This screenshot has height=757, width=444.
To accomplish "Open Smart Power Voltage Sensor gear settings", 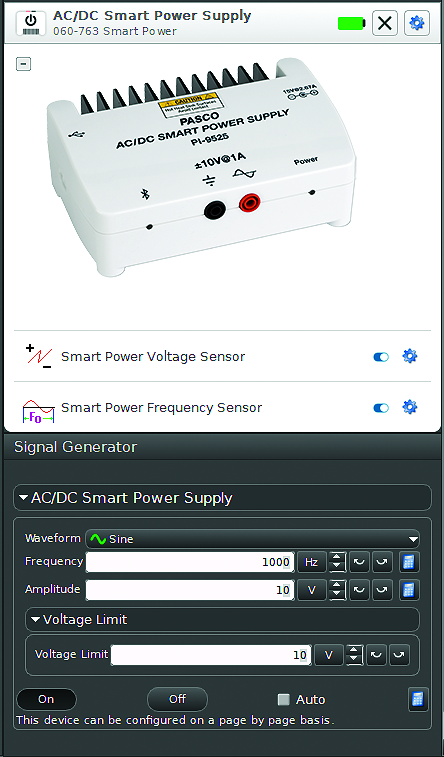I will pyautogui.click(x=409, y=356).
